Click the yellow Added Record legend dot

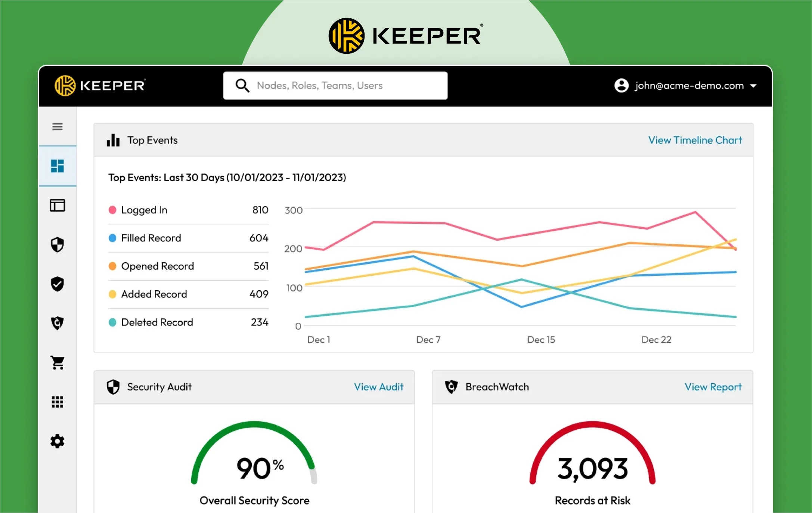[112, 294]
